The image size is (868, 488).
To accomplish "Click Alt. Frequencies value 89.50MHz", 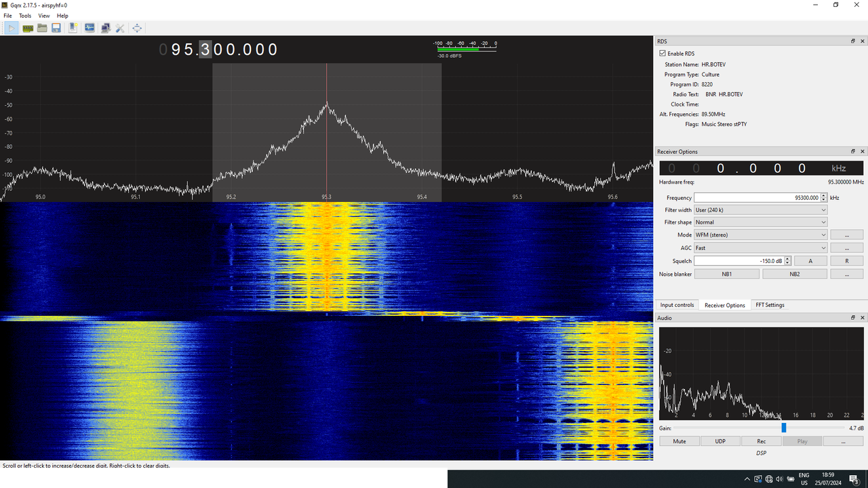I will [x=713, y=114].
